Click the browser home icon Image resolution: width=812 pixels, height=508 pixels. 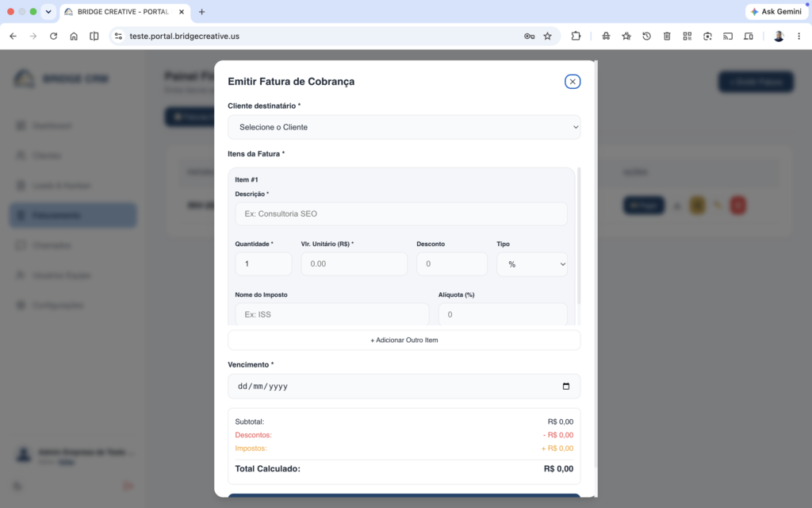pos(74,37)
